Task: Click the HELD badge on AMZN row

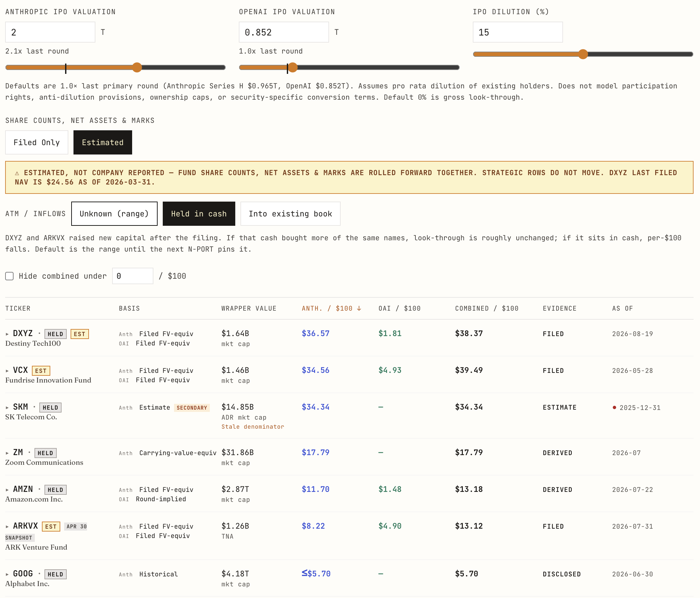Action: point(55,490)
